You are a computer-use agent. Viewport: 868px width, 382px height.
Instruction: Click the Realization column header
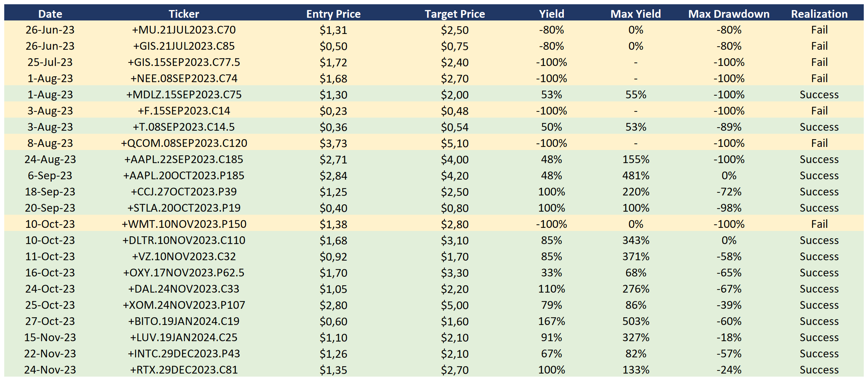click(x=819, y=14)
